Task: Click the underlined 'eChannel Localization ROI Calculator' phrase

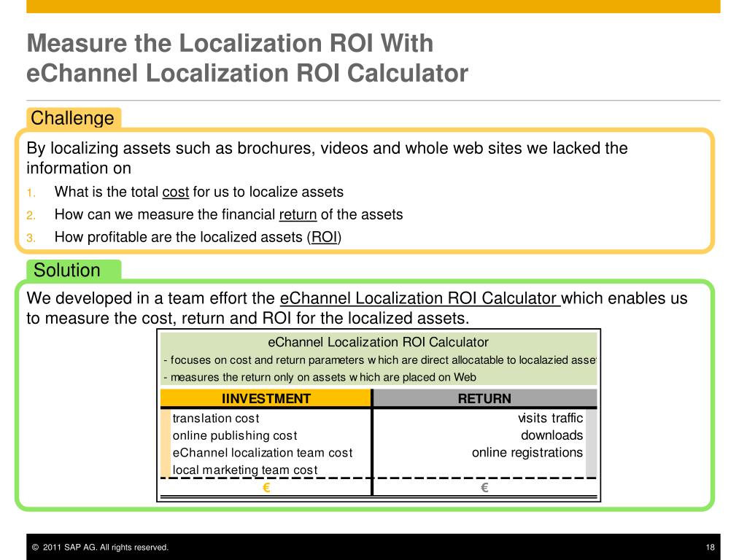Action: 419,298
